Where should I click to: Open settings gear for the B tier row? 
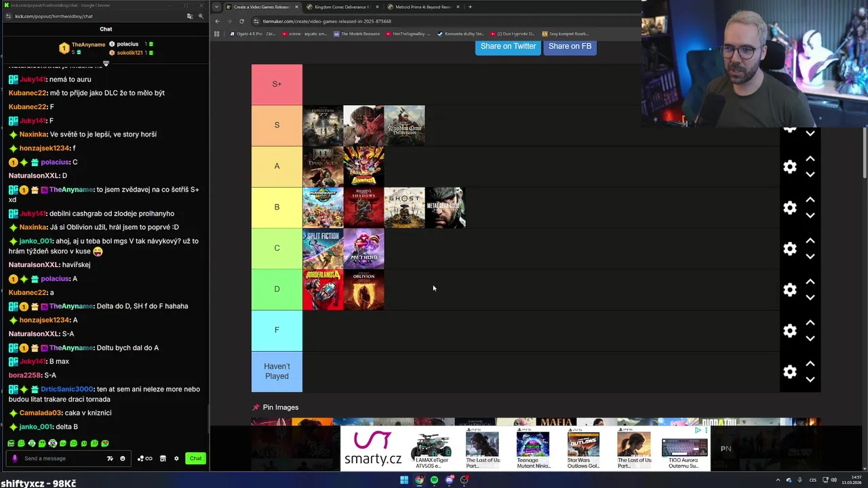tap(790, 208)
